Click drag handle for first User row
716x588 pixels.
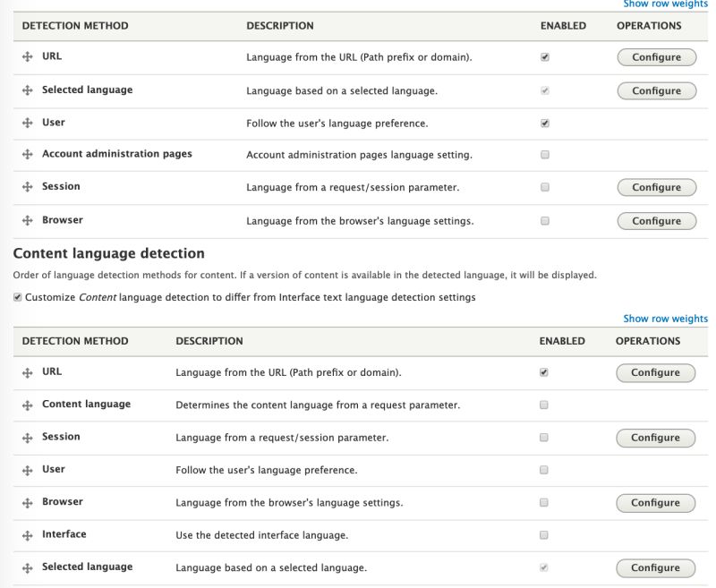[28, 124]
